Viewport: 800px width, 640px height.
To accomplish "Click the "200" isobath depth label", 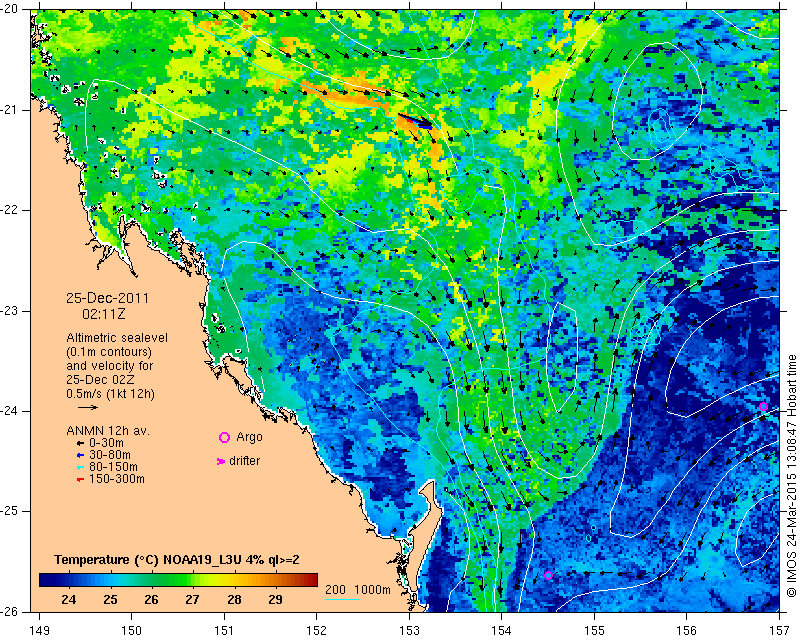I will coord(335,589).
